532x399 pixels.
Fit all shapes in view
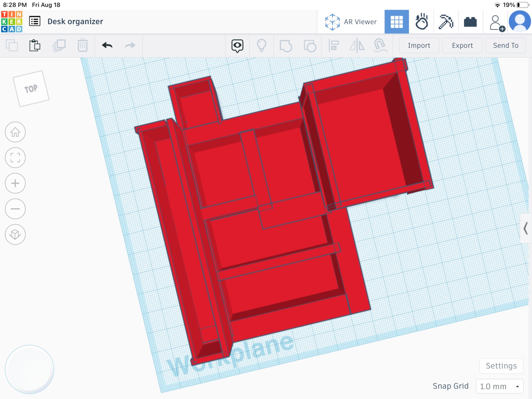tap(15, 158)
